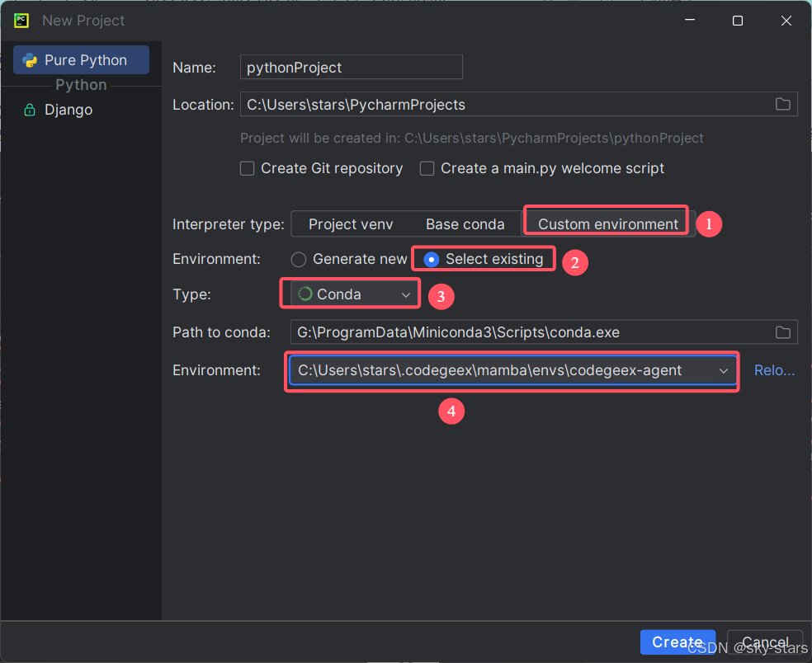Switch interpreter type to Project venv
Viewport: 812px width, 663px height.
[x=351, y=224]
